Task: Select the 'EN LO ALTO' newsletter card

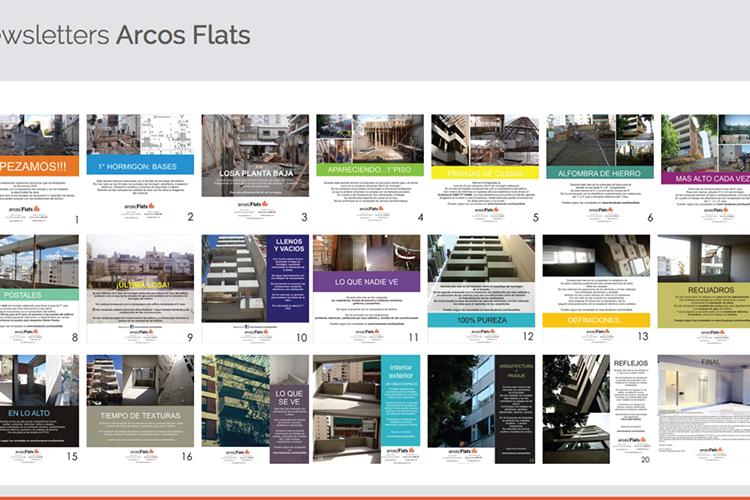Action: coord(39,409)
